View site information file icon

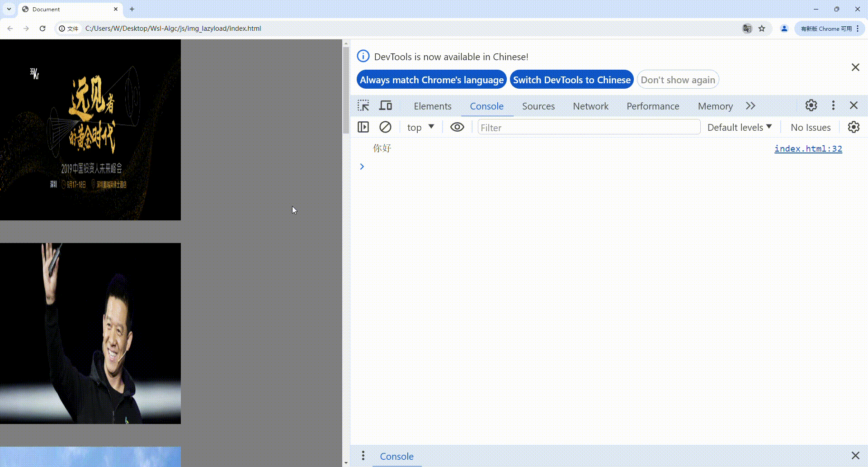pos(69,29)
